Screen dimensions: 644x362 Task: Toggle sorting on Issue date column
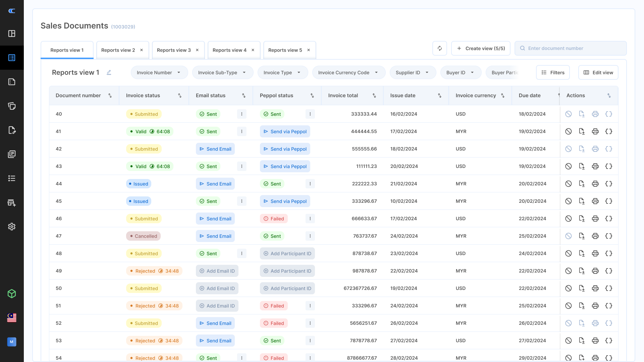439,96
